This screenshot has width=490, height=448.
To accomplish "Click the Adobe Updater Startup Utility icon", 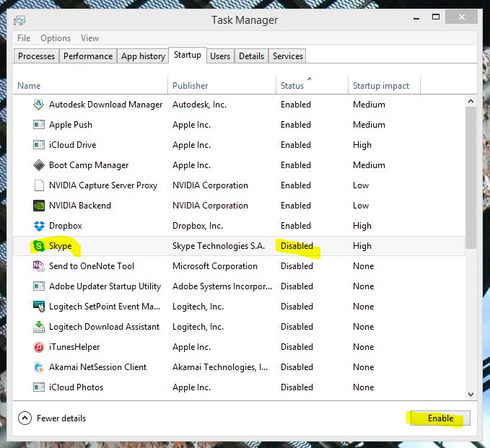I will pyautogui.click(x=39, y=286).
